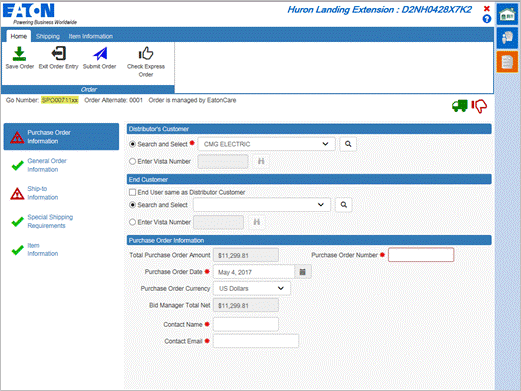This screenshot has height=391, width=521.
Task: Search for a distributor's customer via the magnifier
Action: point(348,144)
